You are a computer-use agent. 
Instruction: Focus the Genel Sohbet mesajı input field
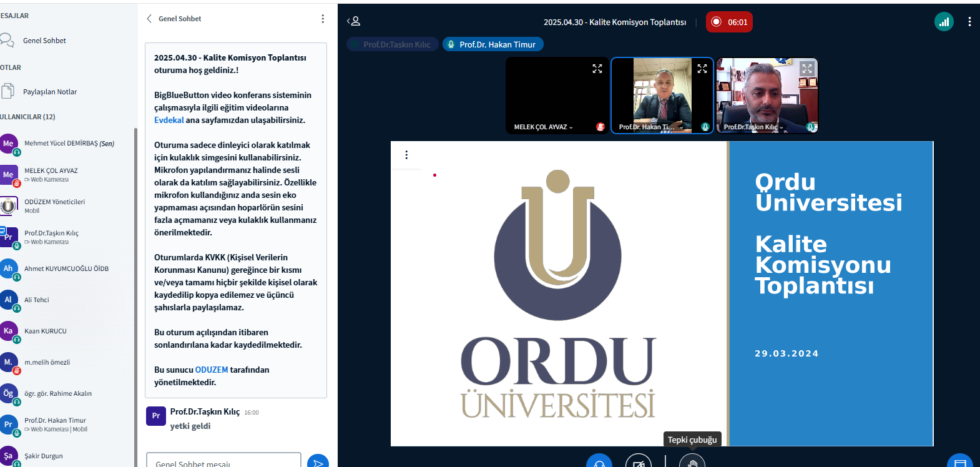click(223, 462)
